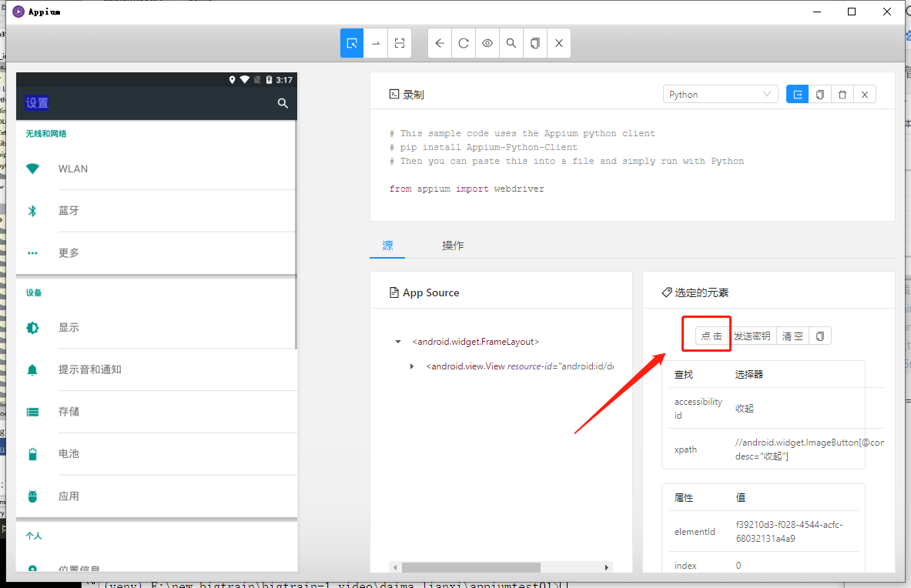The image size is (911, 588).
Task: Quit session with the X toolbar icon
Action: 559,43
